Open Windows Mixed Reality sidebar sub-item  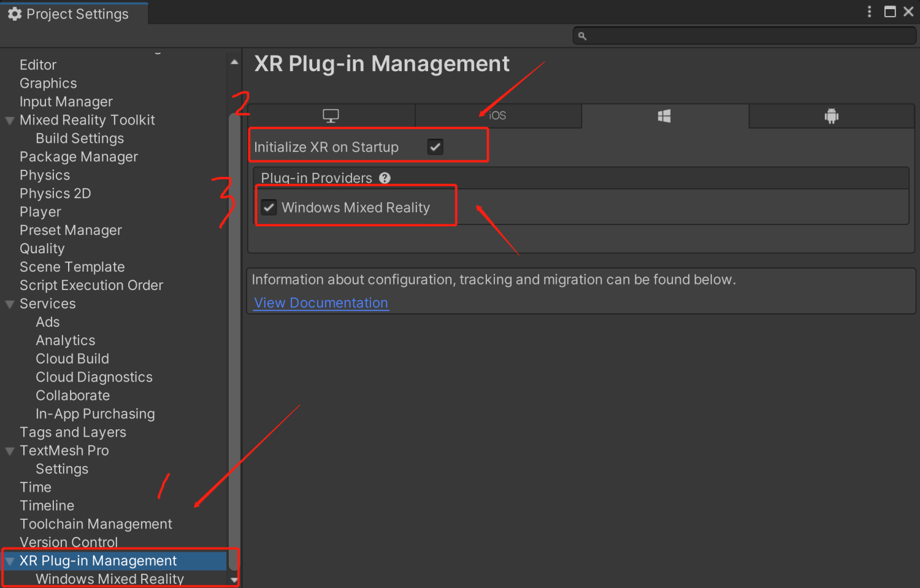(x=110, y=579)
